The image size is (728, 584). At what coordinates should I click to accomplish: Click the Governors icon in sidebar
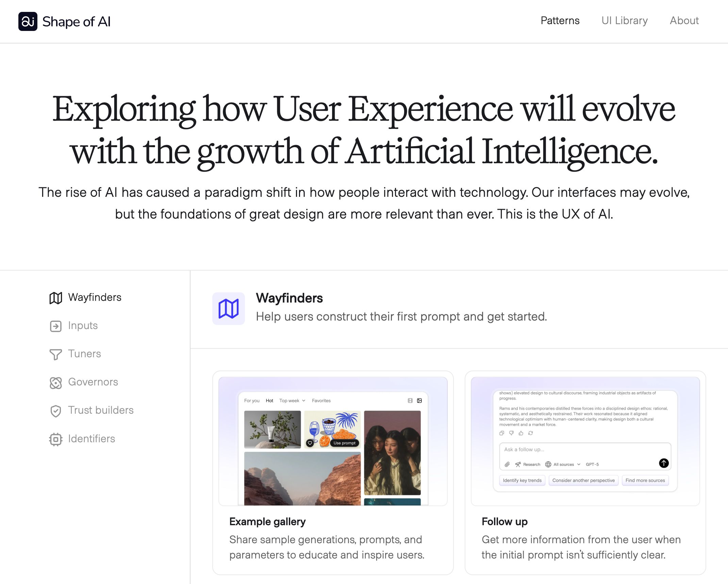tap(56, 383)
